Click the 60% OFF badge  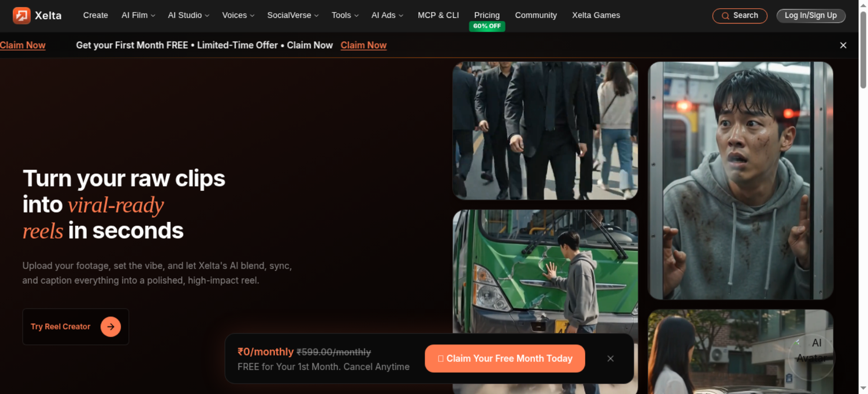[x=487, y=26]
